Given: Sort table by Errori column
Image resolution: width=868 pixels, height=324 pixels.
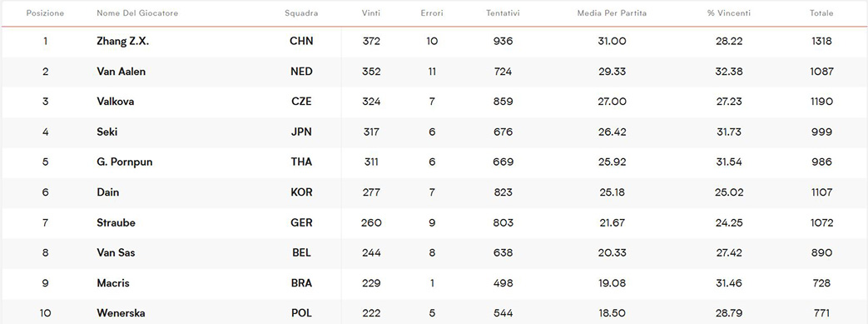Looking at the screenshot, I should click(432, 13).
